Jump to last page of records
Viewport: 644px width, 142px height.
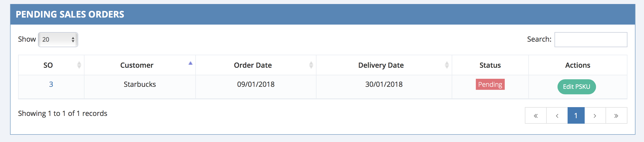(x=616, y=116)
